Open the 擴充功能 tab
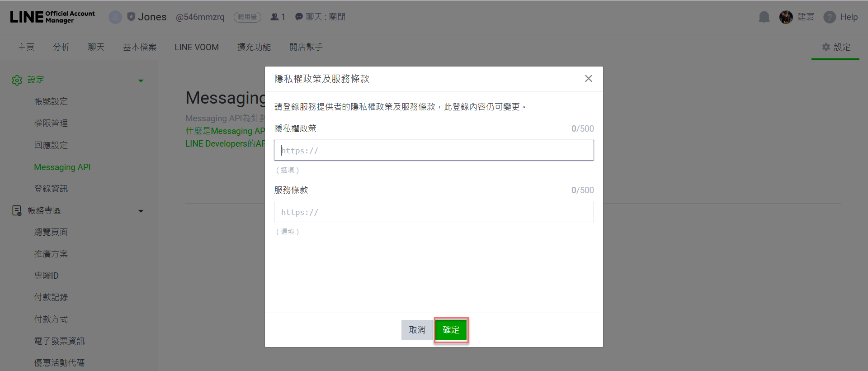 tap(254, 47)
